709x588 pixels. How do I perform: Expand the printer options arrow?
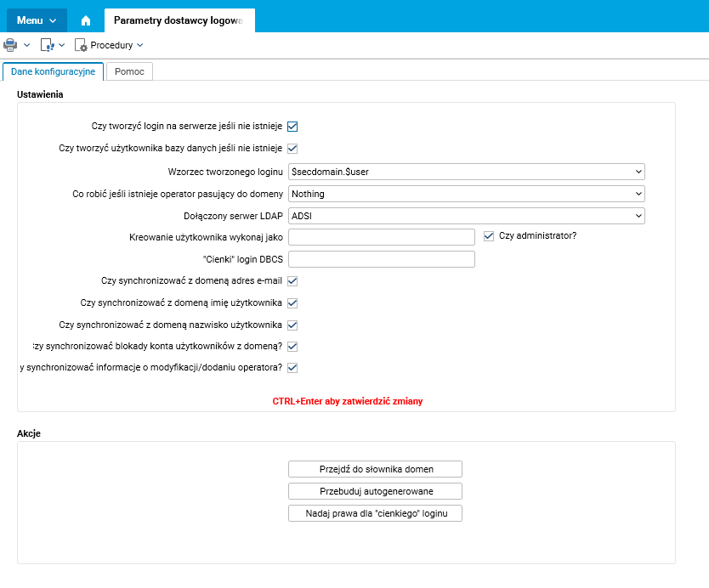(27, 45)
